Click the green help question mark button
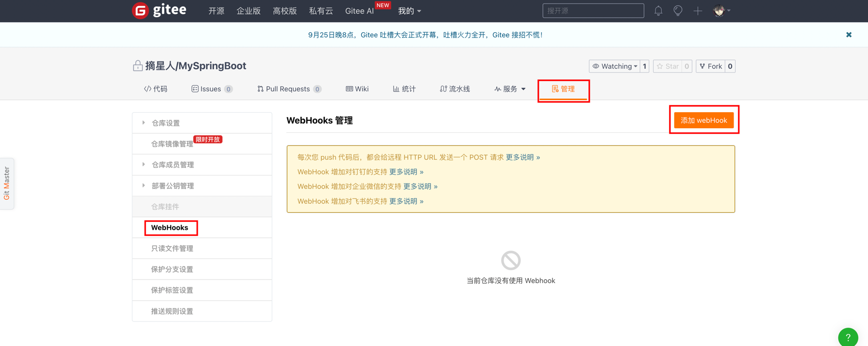 [848, 337]
